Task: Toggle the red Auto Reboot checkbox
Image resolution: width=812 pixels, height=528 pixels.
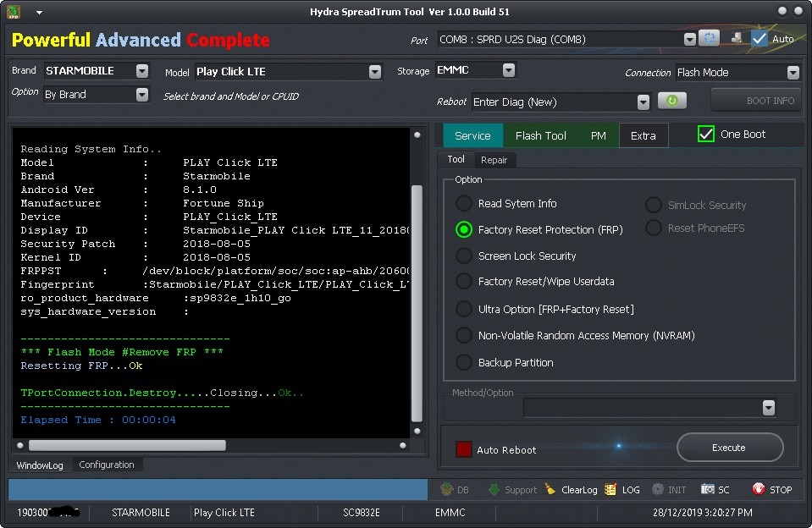Action: point(463,449)
